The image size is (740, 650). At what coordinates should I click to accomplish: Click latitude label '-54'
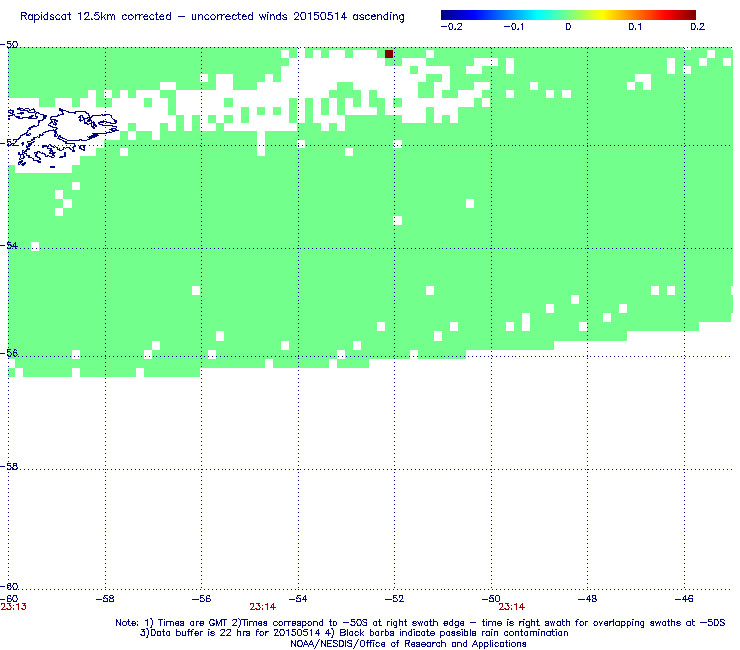(x=9, y=245)
